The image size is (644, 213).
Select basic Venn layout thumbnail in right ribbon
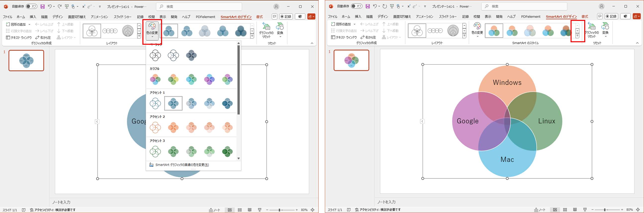point(417,31)
